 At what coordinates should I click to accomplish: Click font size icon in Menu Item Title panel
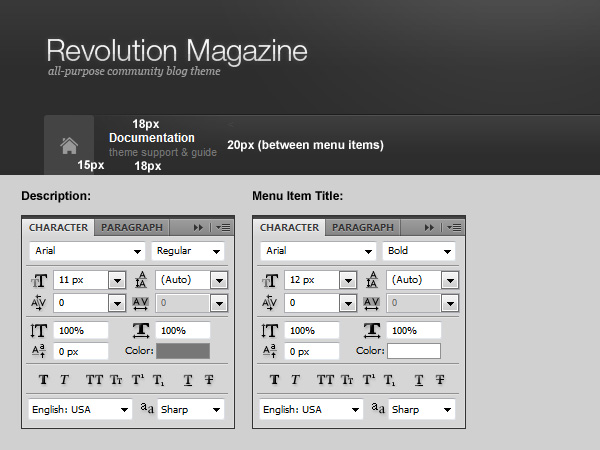(x=270, y=280)
